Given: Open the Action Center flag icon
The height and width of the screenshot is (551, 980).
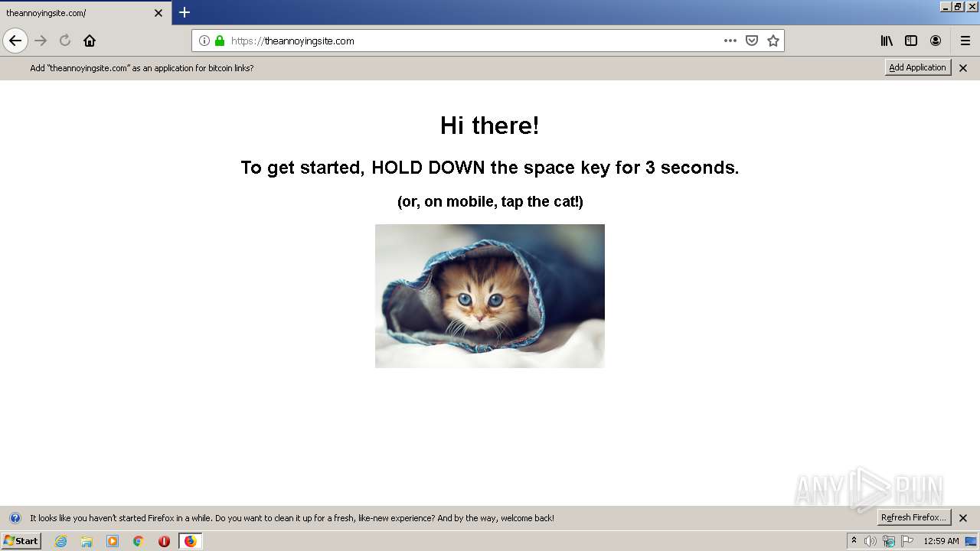Looking at the screenshot, I should pyautogui.click(x=907, y=541).
